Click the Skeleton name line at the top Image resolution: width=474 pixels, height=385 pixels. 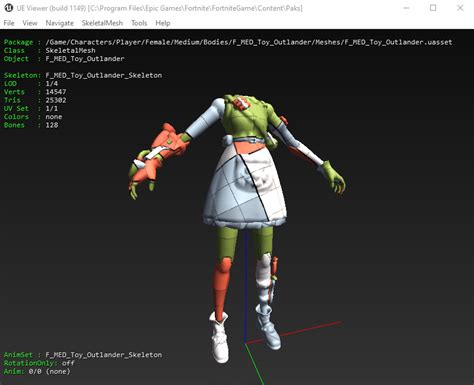point(83,75)
